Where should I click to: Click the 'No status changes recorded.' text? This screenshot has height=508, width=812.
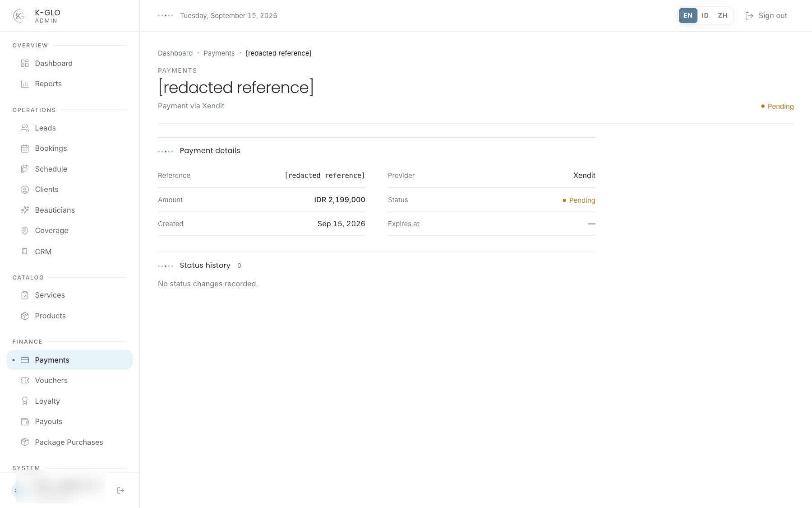coord(208,284)
